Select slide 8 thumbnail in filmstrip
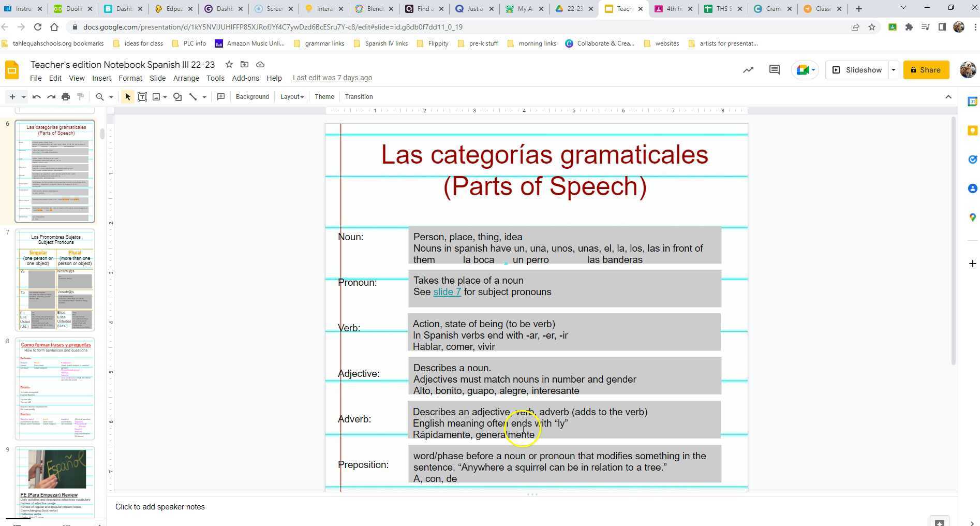 [x=55, y=388]
